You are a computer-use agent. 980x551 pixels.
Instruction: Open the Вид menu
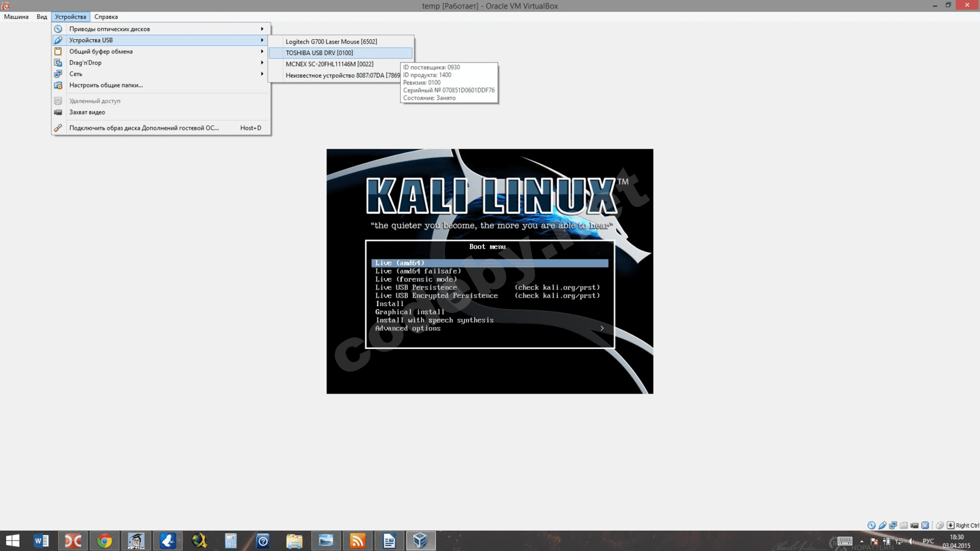(42, 17)
